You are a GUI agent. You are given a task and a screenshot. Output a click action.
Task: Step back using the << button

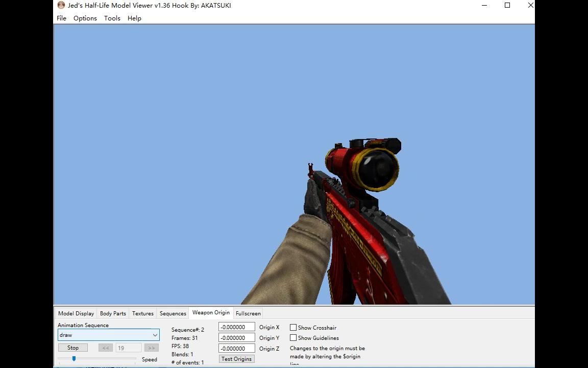(105, 348)
